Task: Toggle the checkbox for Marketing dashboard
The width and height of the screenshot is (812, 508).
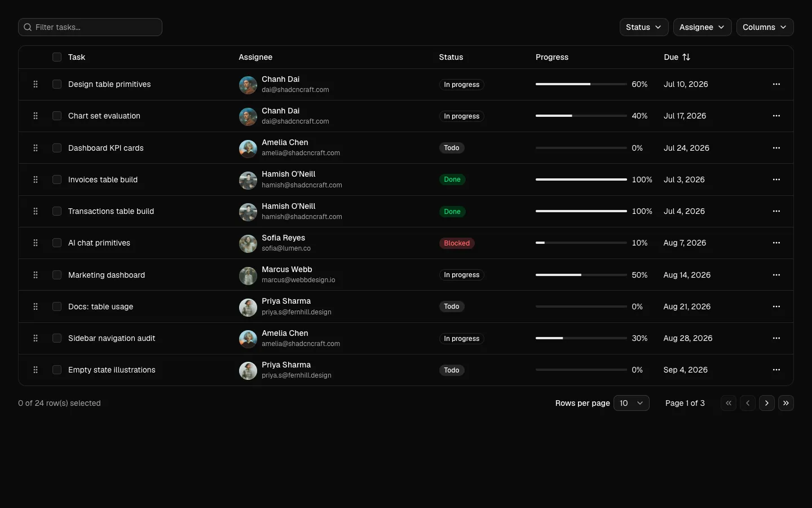Action: coord(57,275)
